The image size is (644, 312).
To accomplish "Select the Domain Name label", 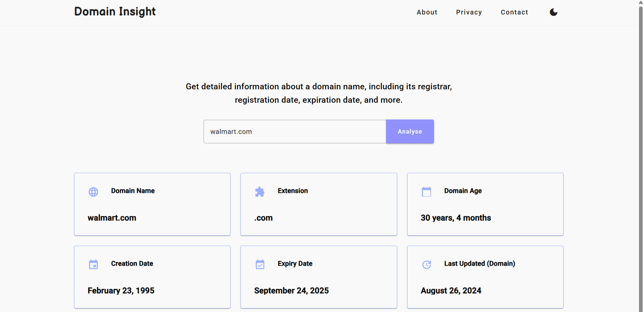I will click(133, 191).
